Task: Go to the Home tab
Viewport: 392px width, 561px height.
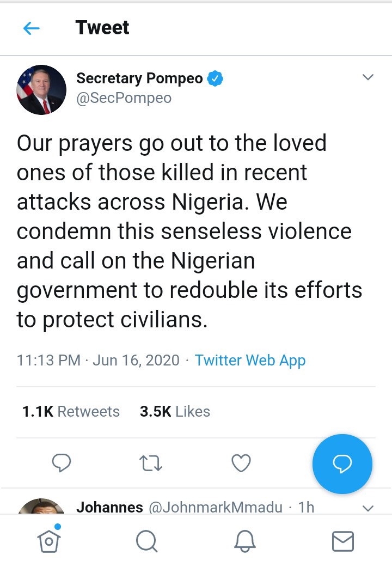Action: 48,540
